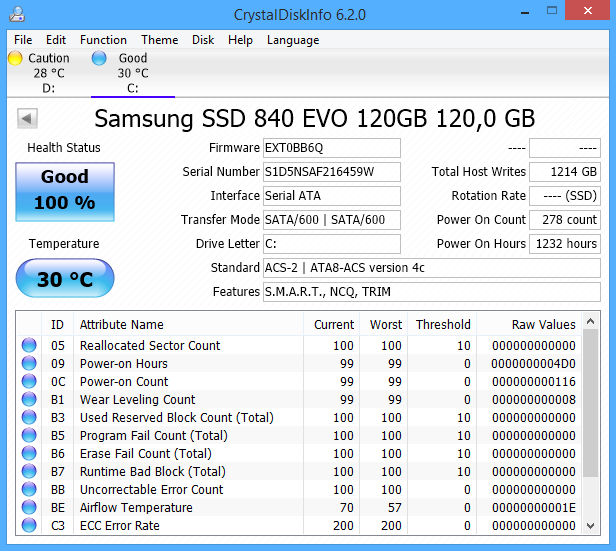Select the Wear Leveling Count attribute name

138,399
